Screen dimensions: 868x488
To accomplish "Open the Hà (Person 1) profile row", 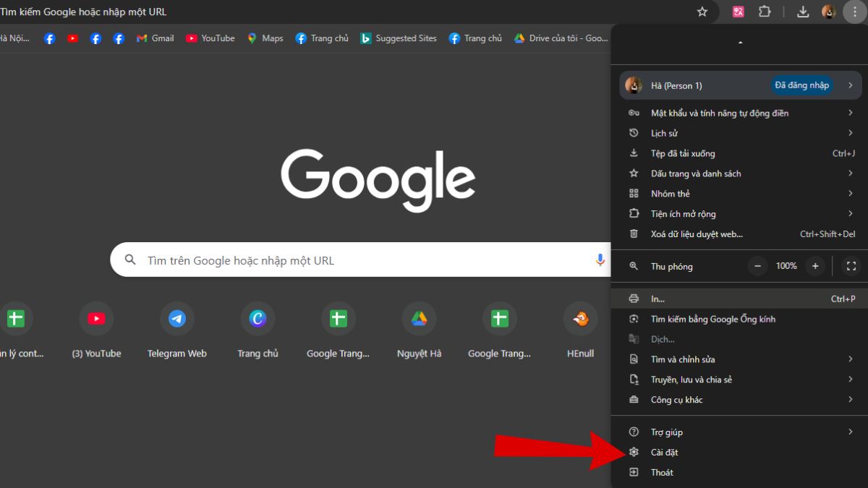I will (x=741, y=85).
